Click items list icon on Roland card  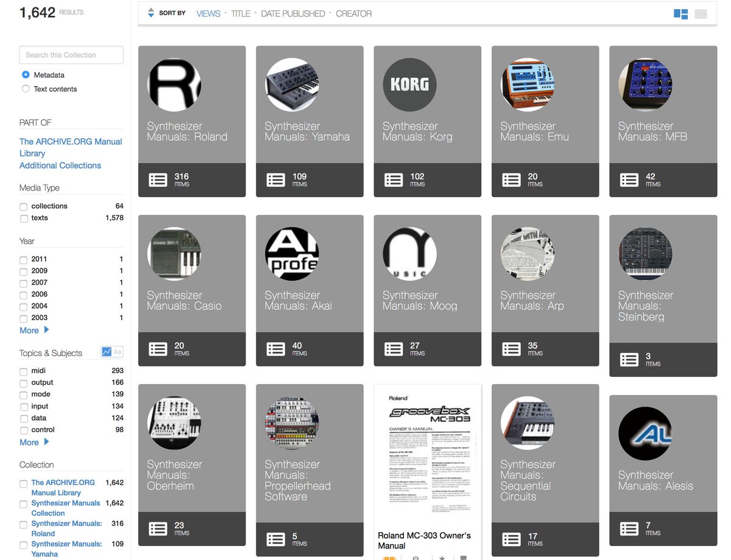158,180
